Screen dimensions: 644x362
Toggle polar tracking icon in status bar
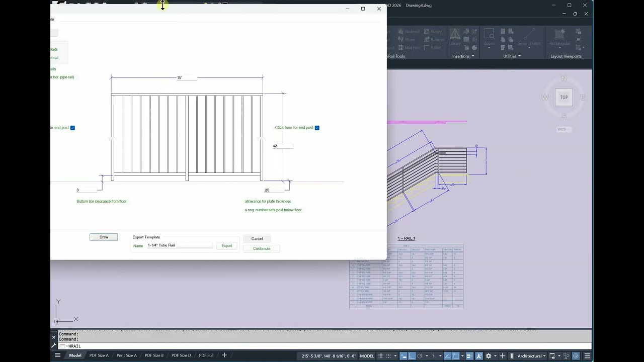pos(420,356)
